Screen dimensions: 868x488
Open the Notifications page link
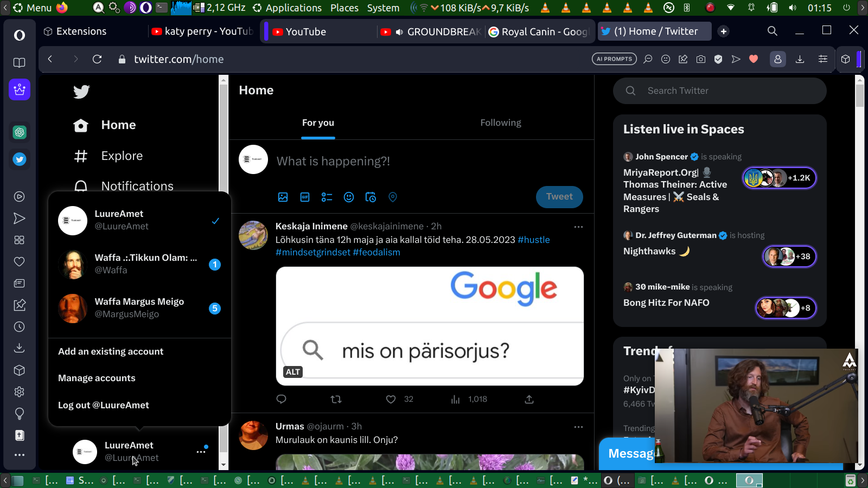(x=124, y=186)
